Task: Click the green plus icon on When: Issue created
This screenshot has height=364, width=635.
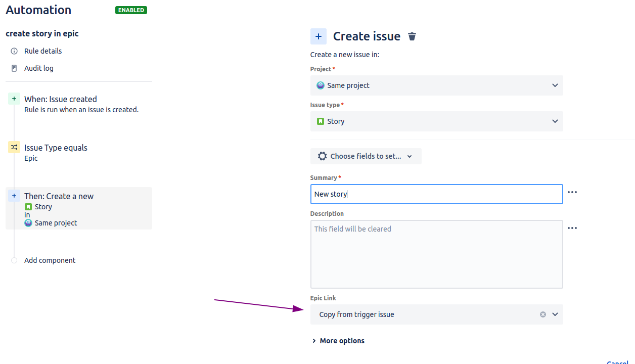Action: point(14,99)
